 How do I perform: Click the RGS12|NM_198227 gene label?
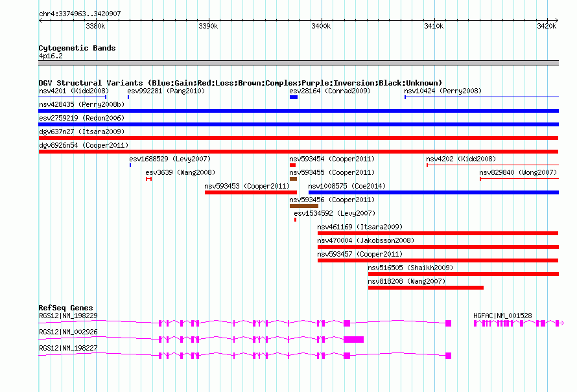point(69,348)
